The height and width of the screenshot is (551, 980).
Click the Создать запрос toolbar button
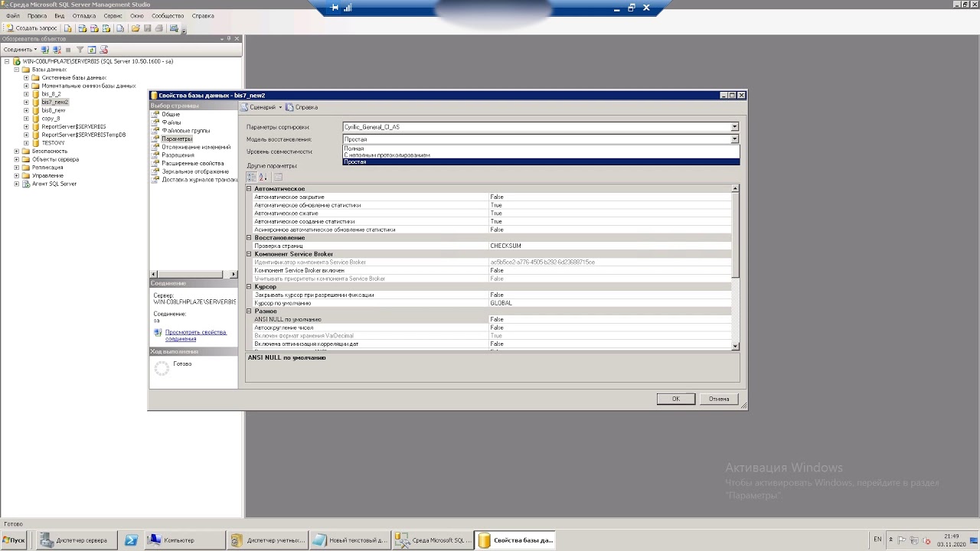(x=31, y=28)
